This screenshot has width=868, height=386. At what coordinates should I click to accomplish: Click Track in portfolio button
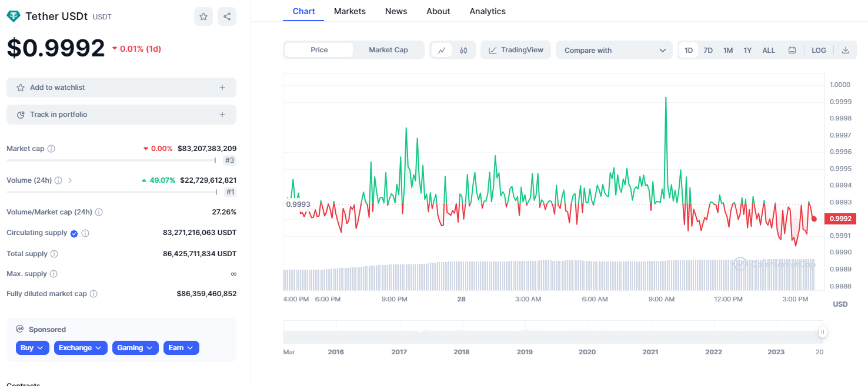point(121,115)
